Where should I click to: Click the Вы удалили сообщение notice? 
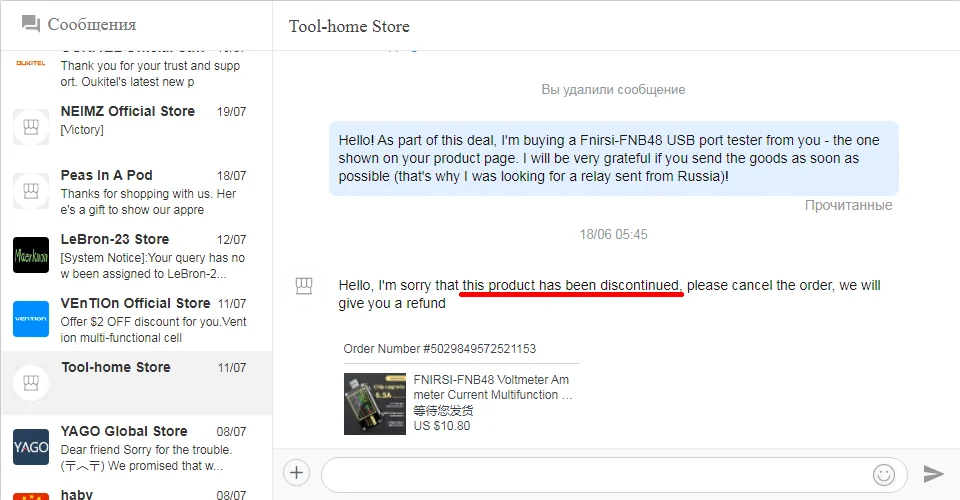pos(613,89)
